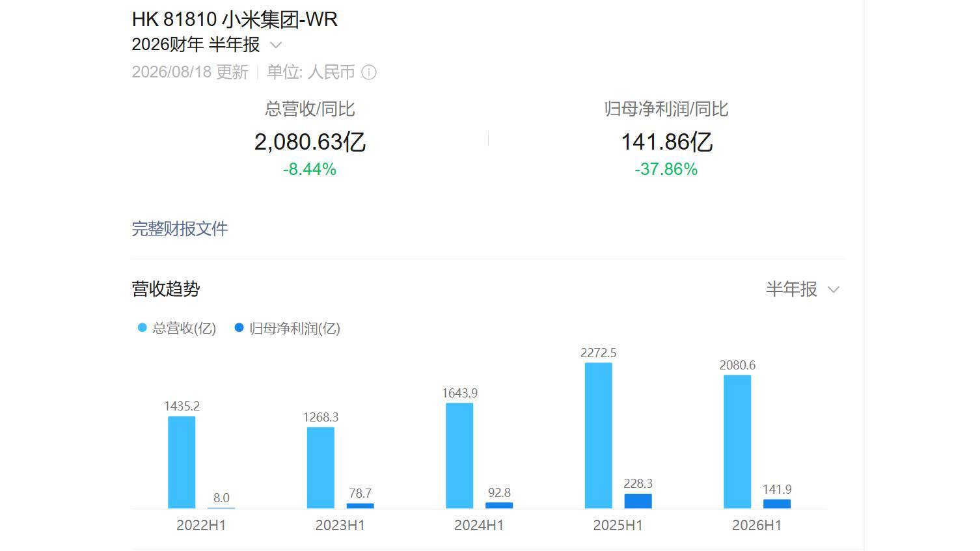Click the light blue 总营收 legend dot

click(143, 328)
